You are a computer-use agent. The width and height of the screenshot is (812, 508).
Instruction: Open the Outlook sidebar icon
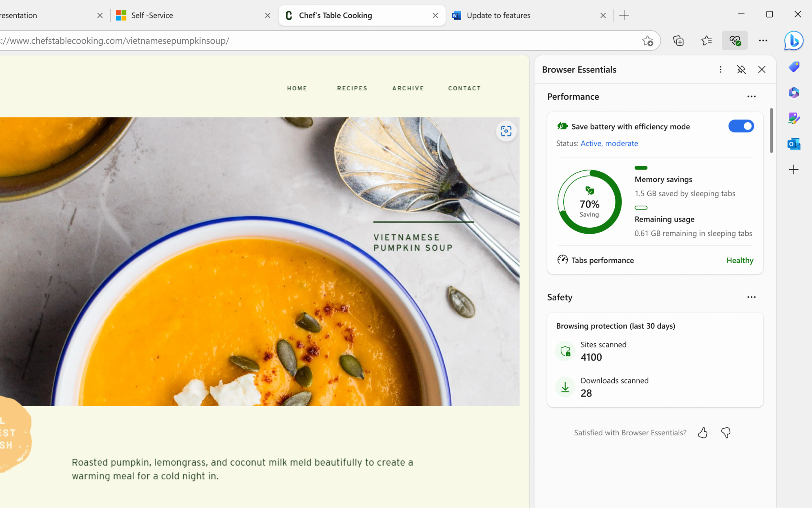coord(793,144)
